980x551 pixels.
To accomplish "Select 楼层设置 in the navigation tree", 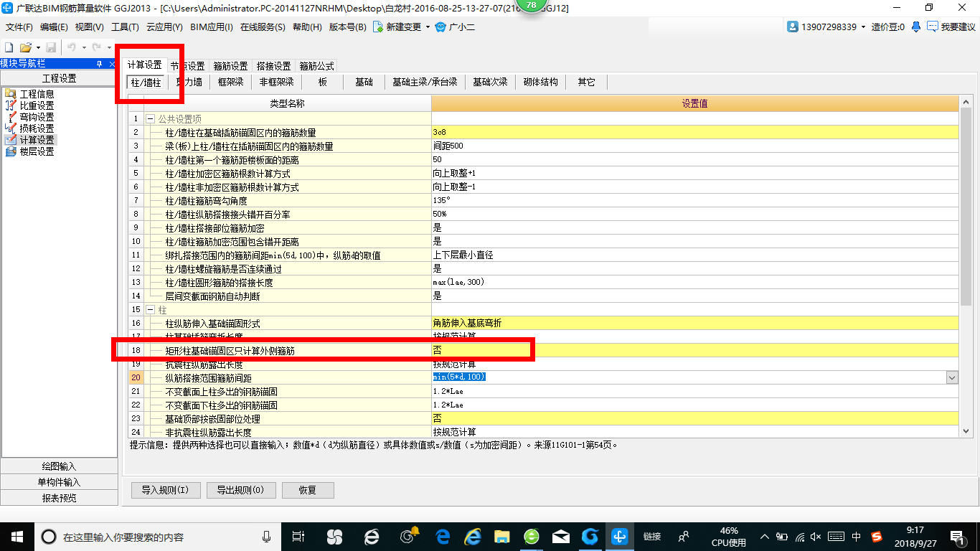I will click(x=37, y=151).
